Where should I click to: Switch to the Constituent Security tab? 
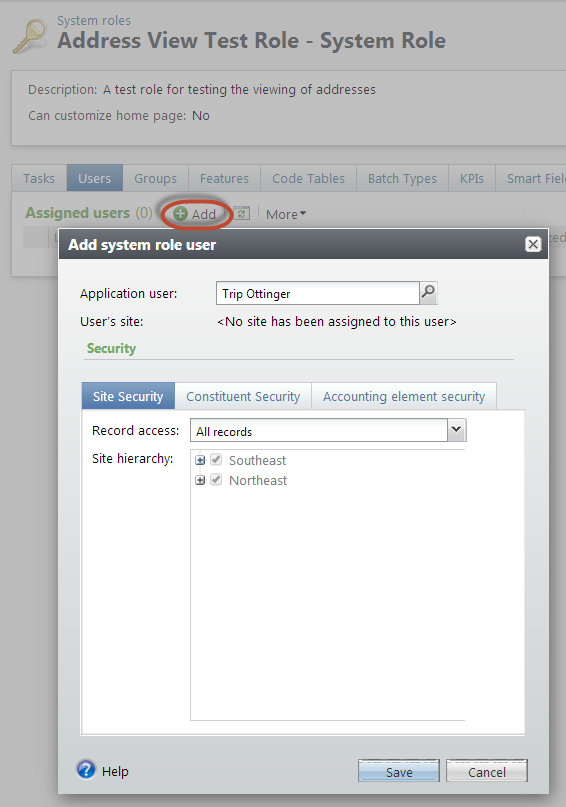[x=243, y=396]
